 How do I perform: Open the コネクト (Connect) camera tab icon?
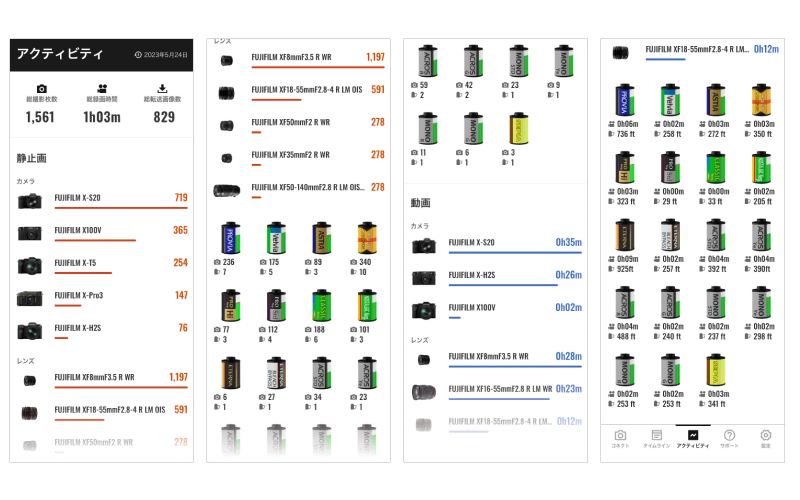coord(620,437)
